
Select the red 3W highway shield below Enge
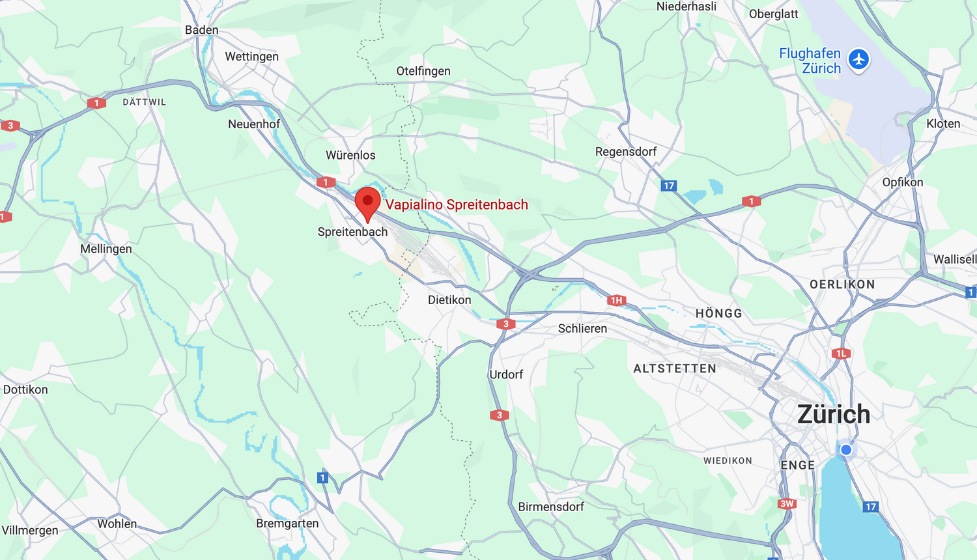(787, 503)
